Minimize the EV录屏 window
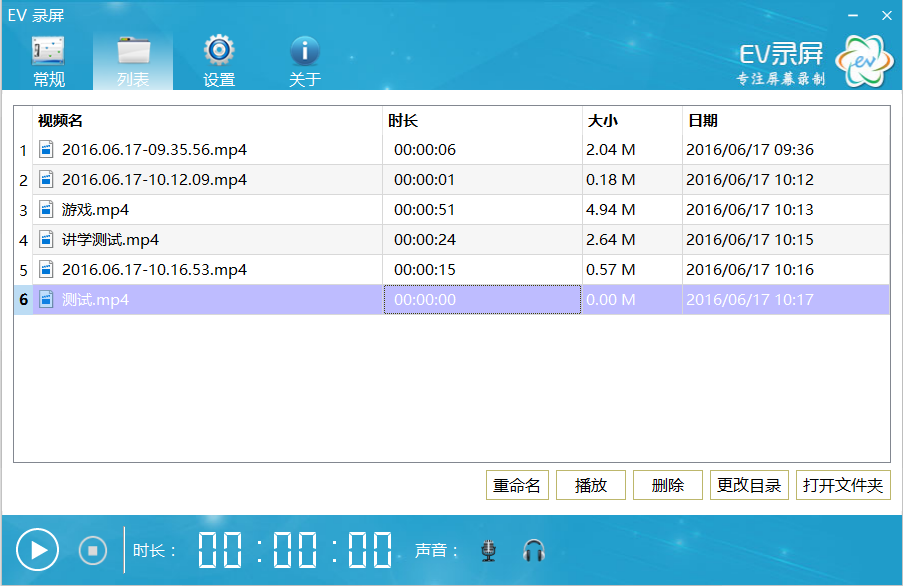 pyautogui.click(x=853, y=15)
